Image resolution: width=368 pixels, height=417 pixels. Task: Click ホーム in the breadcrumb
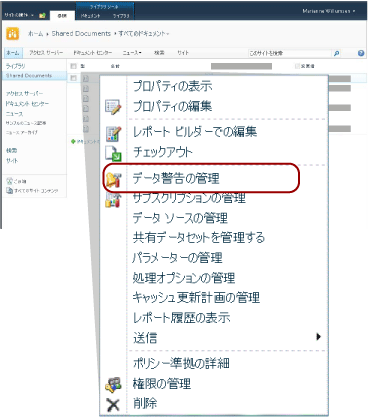click(35, 34)
